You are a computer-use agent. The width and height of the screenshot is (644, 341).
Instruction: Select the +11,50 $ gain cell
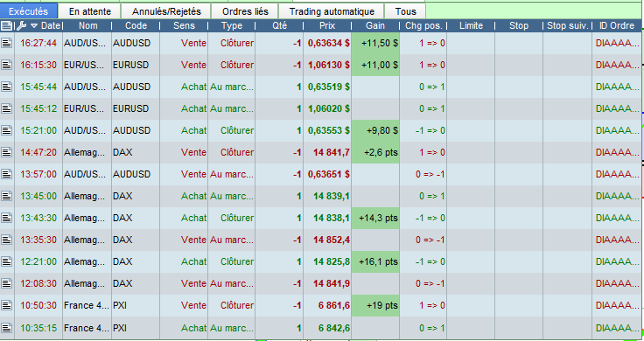pos(375,43)
